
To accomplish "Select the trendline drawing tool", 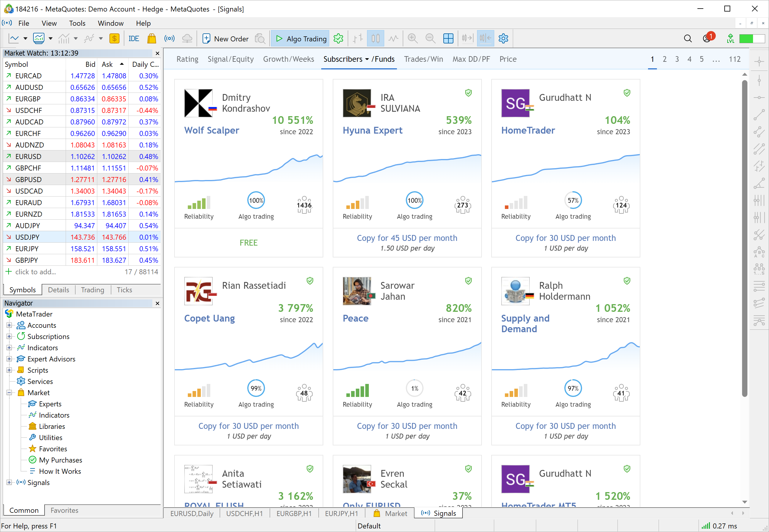I will [759, 115].
